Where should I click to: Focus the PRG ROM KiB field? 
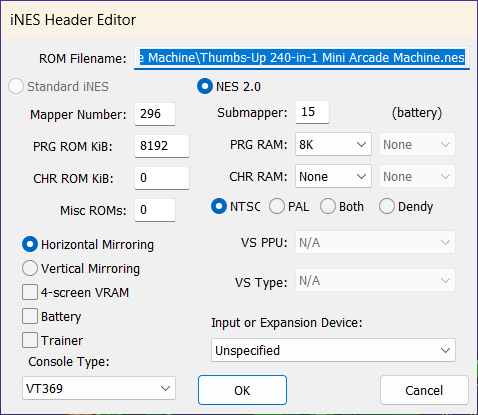[x=162, y=146]
